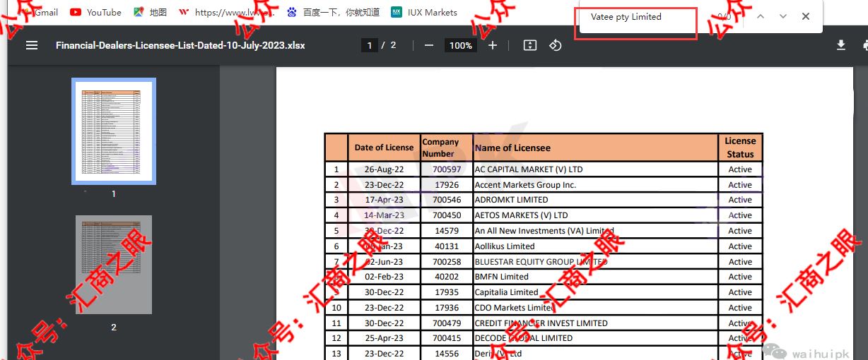The width and height of the screenshot is (868, 360).
Task: Click company number 14579
Action: tap(447, 231)
